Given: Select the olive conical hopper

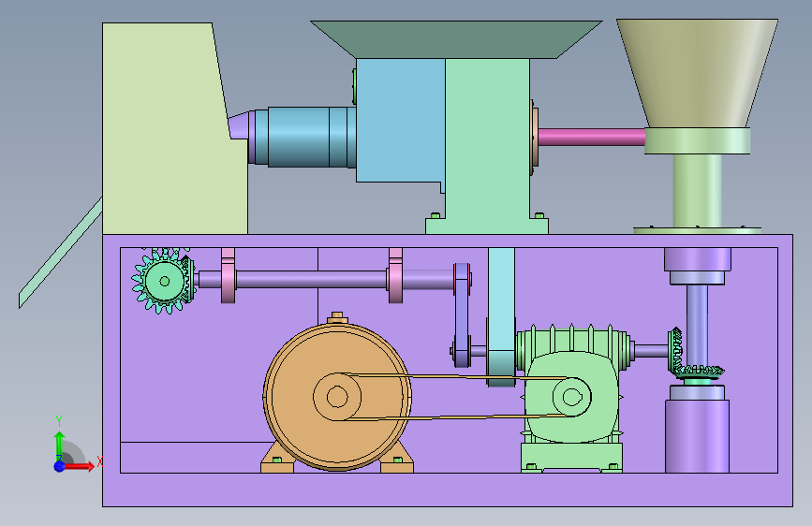Looking at the screenshot, I should point(697,73).
